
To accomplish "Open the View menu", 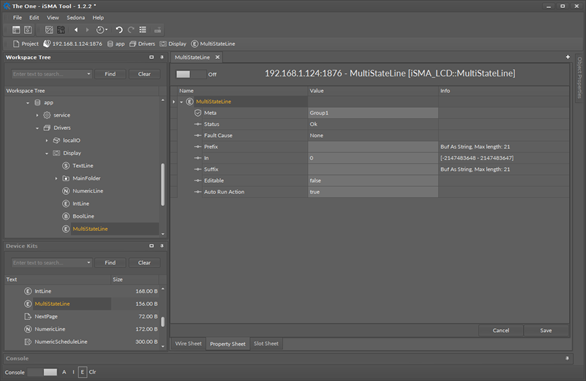I will pyautogui.click(x=53, y=18).
